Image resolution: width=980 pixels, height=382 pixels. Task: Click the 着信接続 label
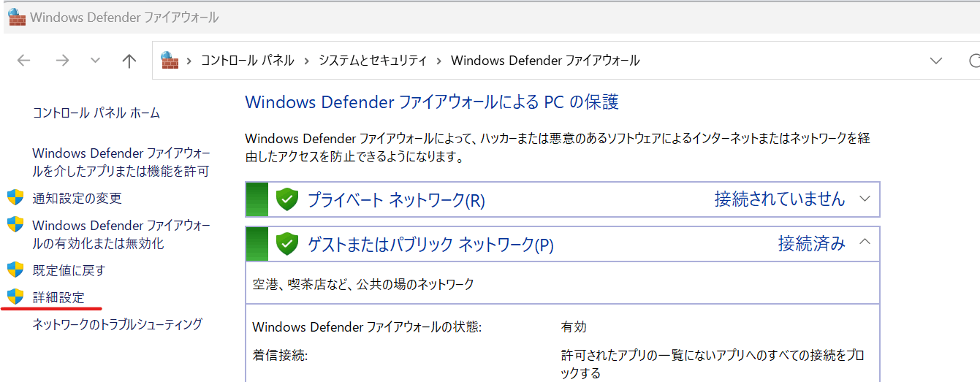pyautogui.click(x=280, y=356)
